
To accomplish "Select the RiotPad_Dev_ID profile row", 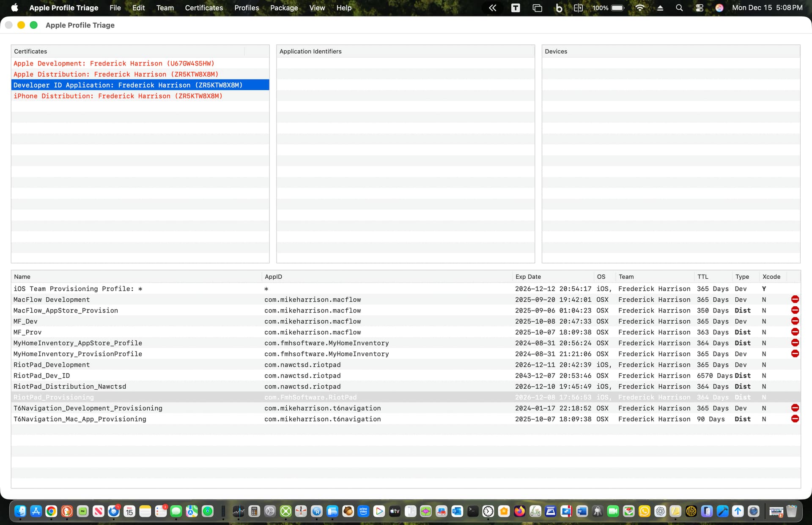I will [41, 376].
